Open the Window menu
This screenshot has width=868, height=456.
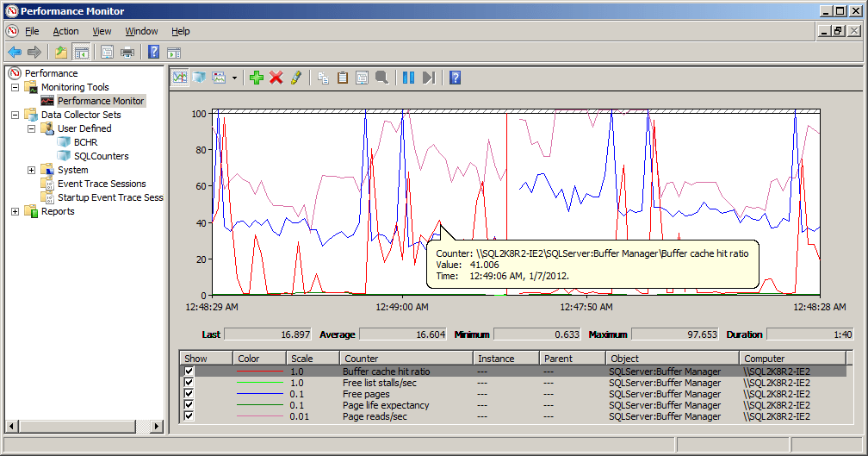(141, 31)
